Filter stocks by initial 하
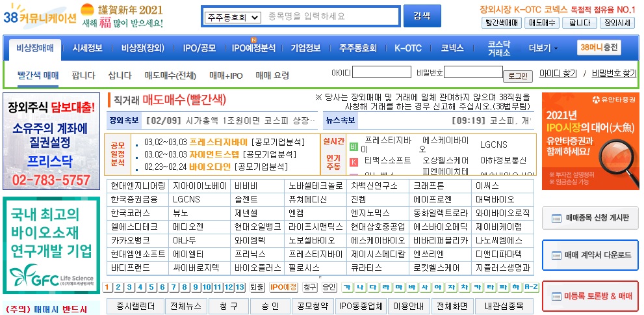This screenshot has height=315, width=644. coord(516,287)
